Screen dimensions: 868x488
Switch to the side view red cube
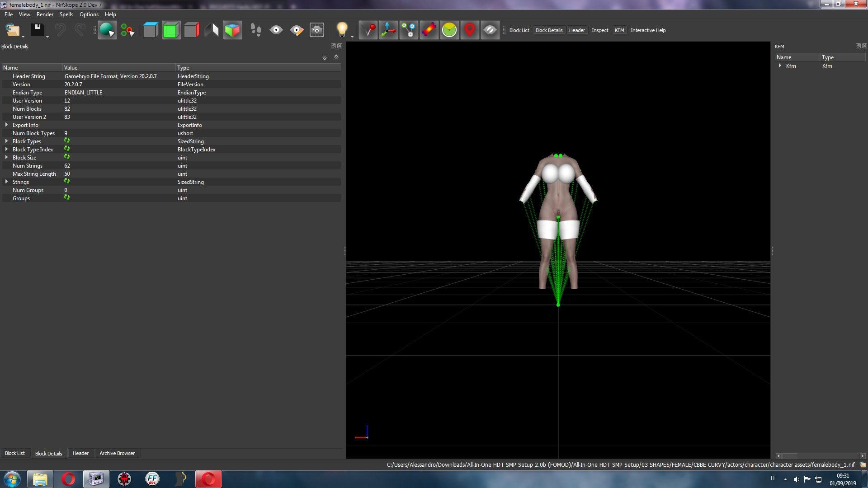point(192,30)
